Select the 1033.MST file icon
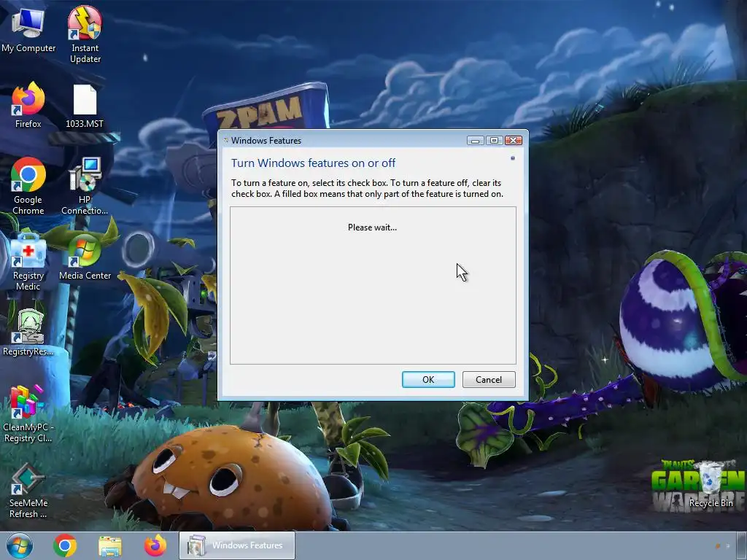 coord(85,106)
